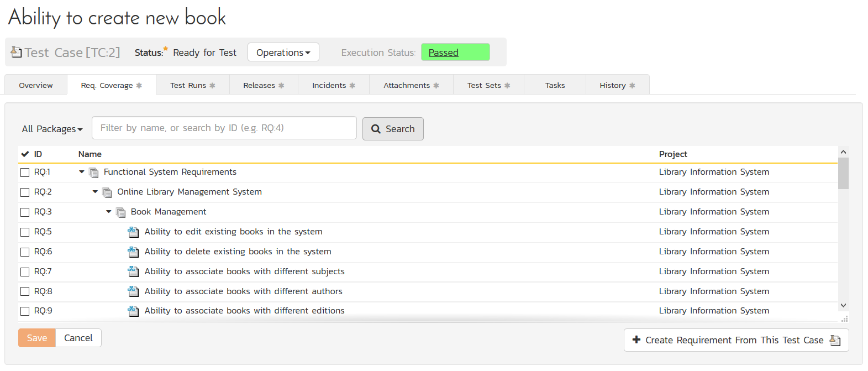This screenshot has width=868, height=371.
Task: Click the folder icon for Functional System Requirements
Action: point(94,173)
